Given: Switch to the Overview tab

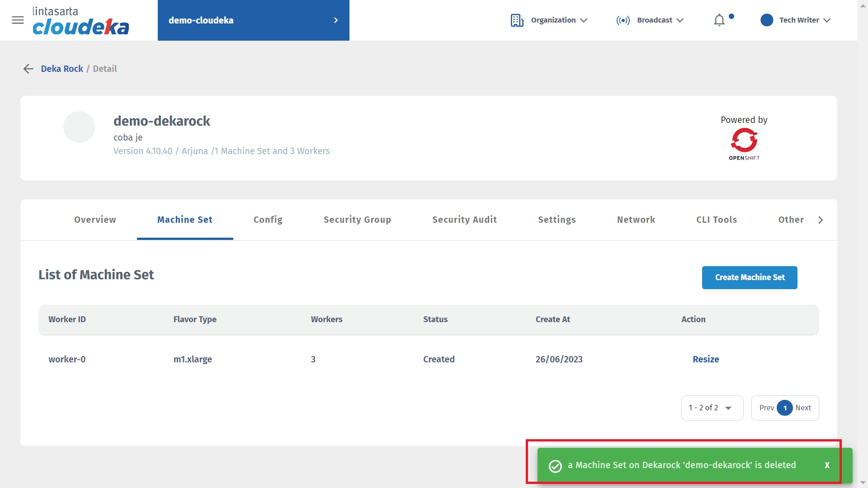Looking at the screenshot, I should (95, 220).
